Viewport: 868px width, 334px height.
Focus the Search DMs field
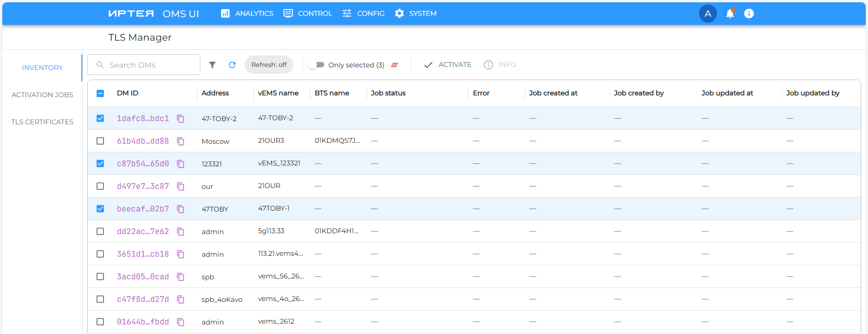click(144, 65)
